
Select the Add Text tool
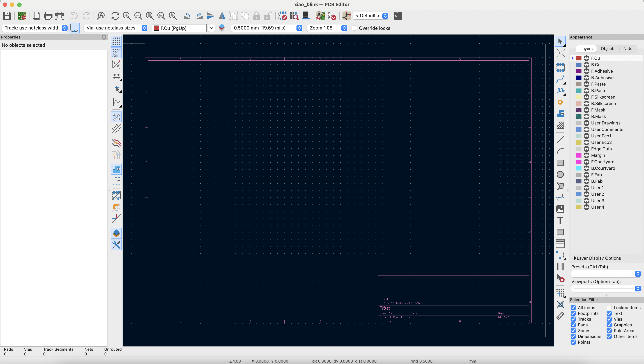(560, 220)
